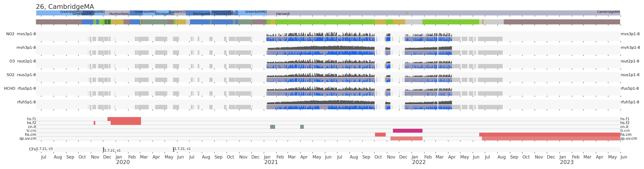This screenshot has width=644, height=169.
Task: Click the second green cn.it block
Action: [302, 127]
